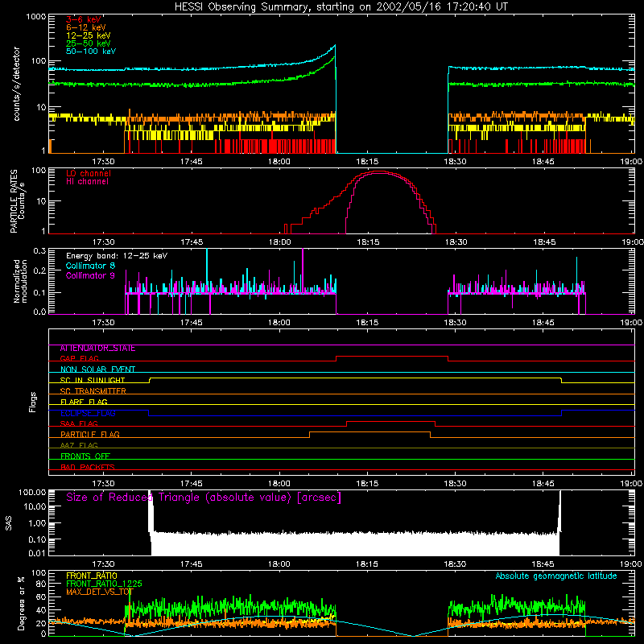Click the 1000 tick value on count-rate axis
Viewport: 644px width, 644px height.
tap(36, 17)
